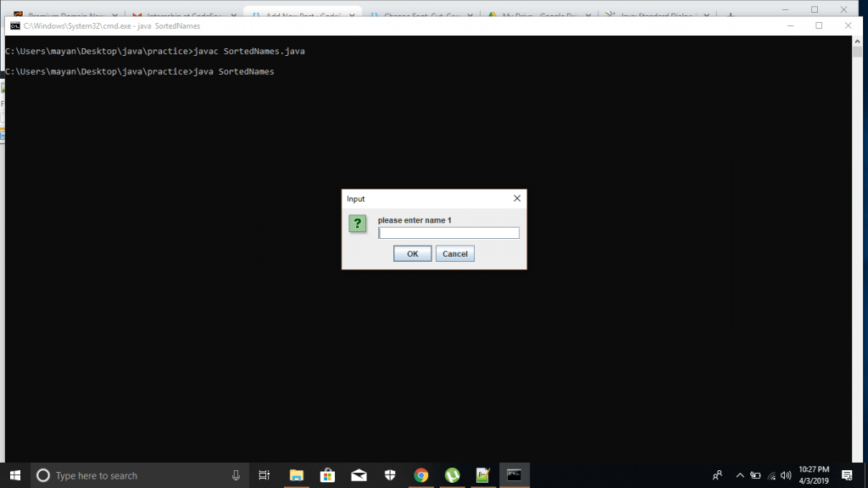The width and height of the screenshot is (868, 488).
Task: Expand hidden icons in the system tray
Action: 739,475
